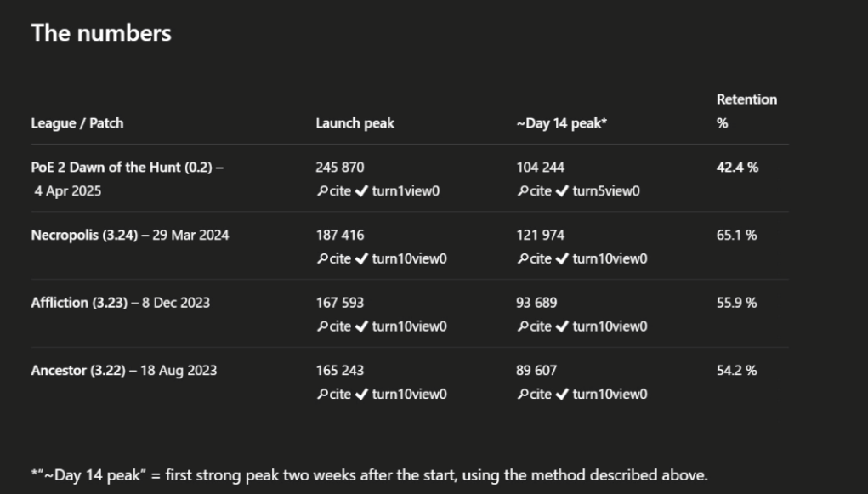Click the magnifier cite icon under 121 974
This screenshot has width=868, height=494.
click(x=523, y=258)
